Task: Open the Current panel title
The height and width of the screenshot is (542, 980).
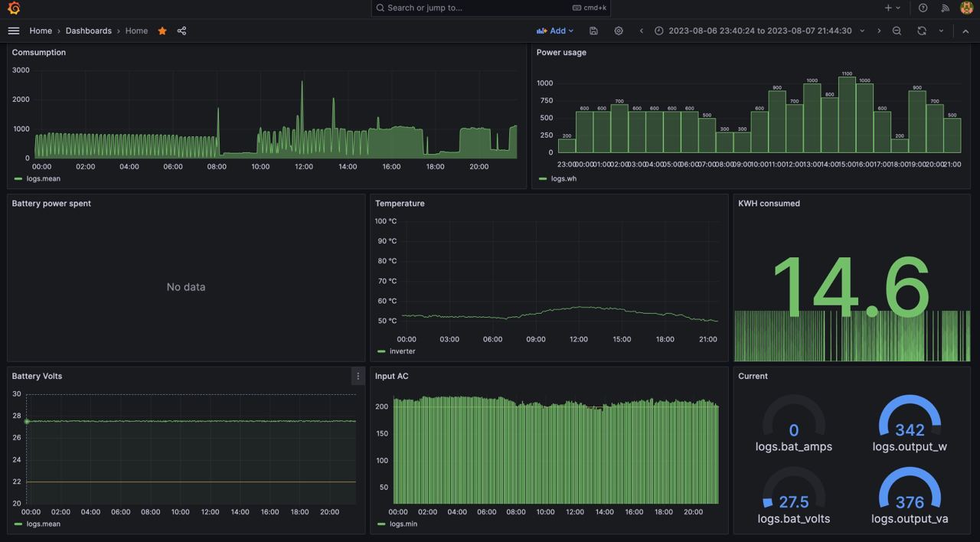Action: pyautogui.click(x=753, y=377)
